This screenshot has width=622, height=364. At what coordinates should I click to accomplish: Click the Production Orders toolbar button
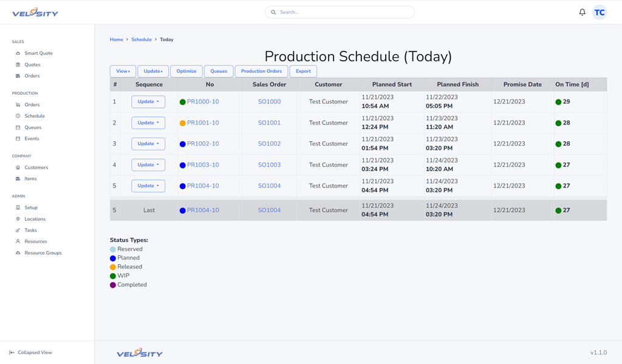[261, 72]
